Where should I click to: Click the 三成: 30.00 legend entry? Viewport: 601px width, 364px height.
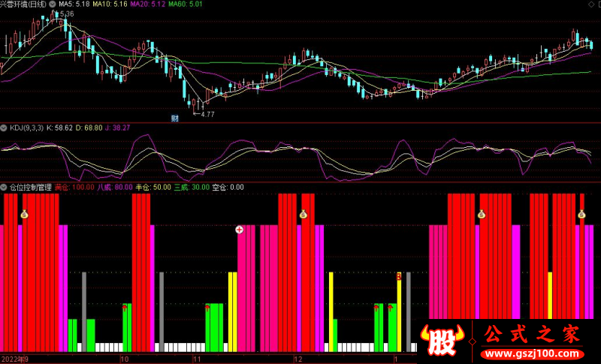click(x=192, y=187)
